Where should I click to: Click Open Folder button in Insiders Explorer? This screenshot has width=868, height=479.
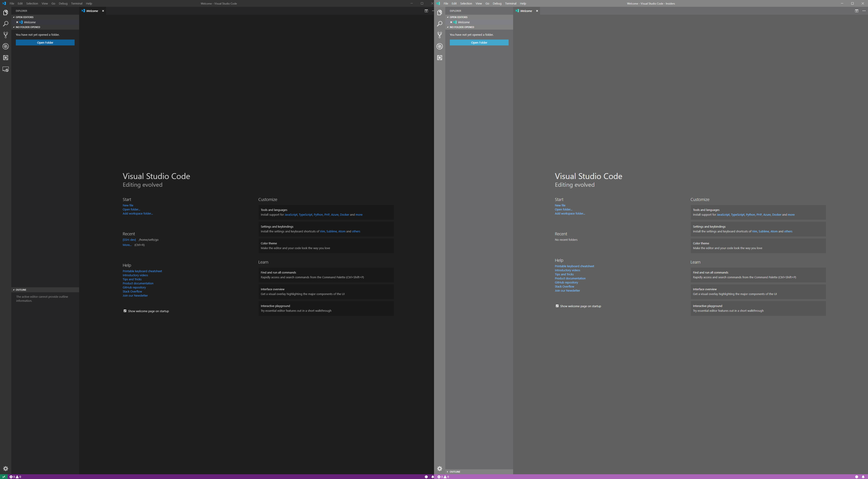click(479, 42)
